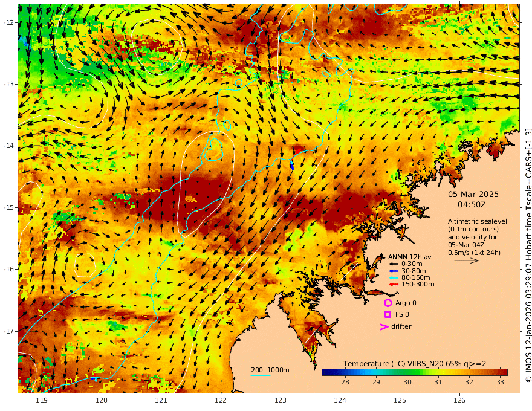The width and height of the screenshot is (532, 411).
Task: Click the vertical IMOS copyright timestamp text
Action: (x=528, y=255)
